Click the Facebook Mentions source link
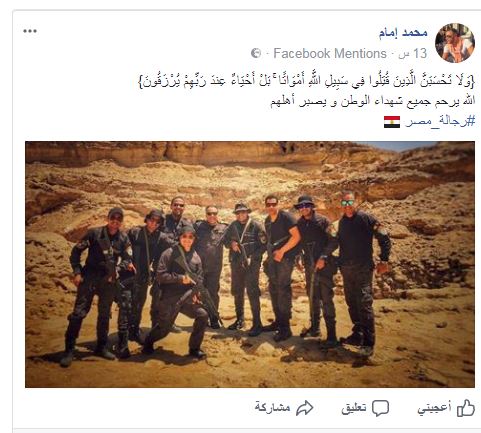The width and height of the screenshot is (481, 433). [329, 53]
